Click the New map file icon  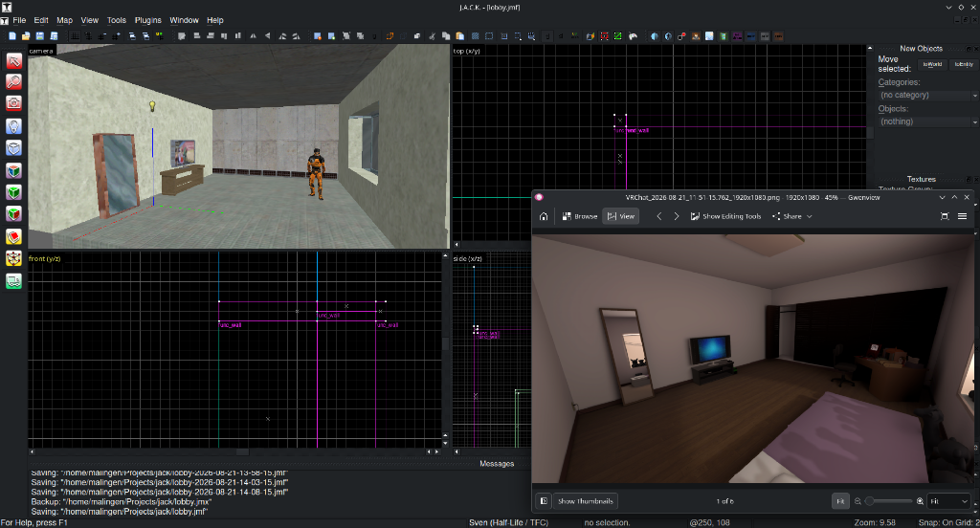click(x=11, y=36)
